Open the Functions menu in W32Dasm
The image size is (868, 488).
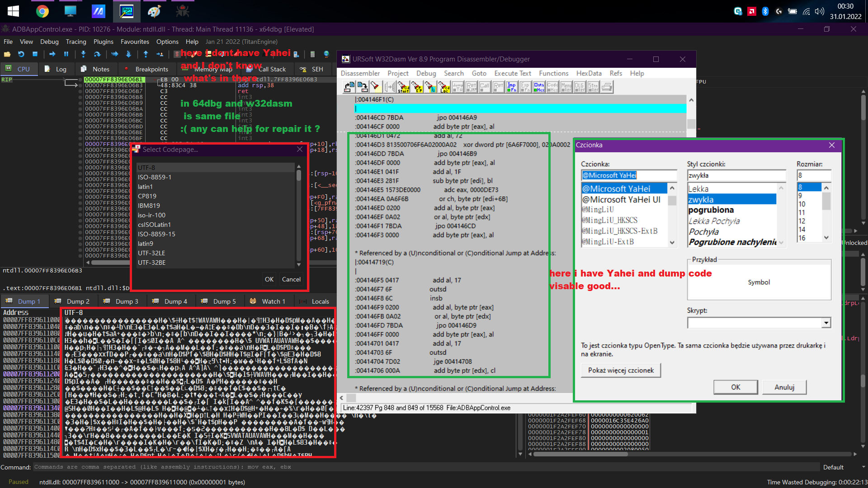click(x=553, y=73)
